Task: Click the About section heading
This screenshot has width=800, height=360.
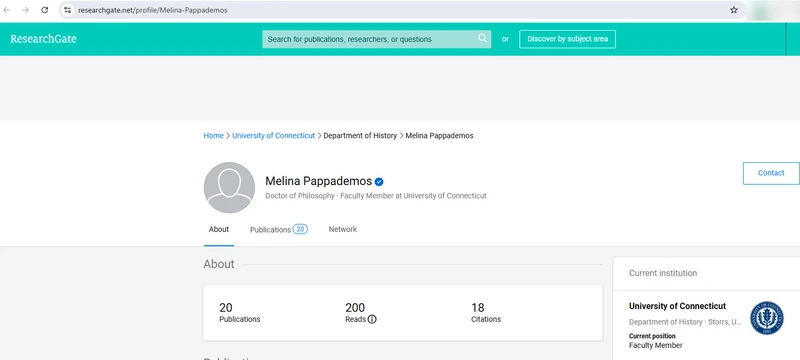Action: pos(219,264)
